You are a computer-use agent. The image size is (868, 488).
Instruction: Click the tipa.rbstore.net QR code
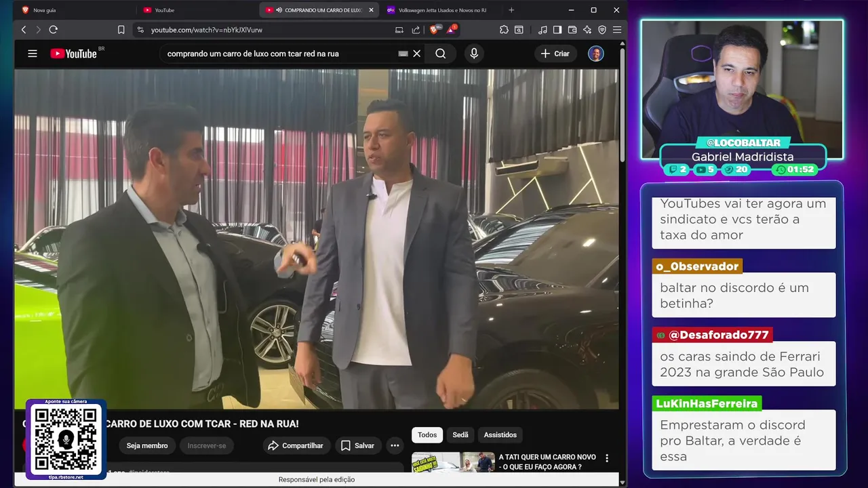pyautogui.click(x=66, y=439)
